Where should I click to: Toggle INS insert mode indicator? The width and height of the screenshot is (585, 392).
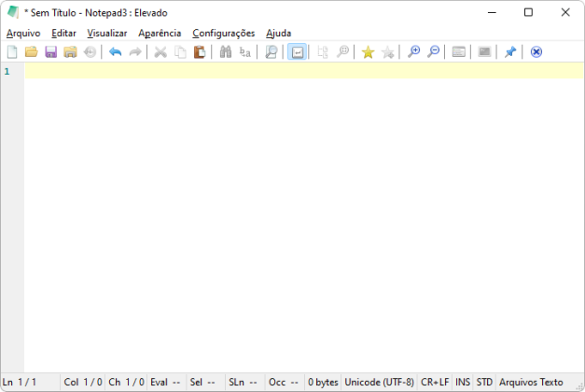[x=463, y=383]
